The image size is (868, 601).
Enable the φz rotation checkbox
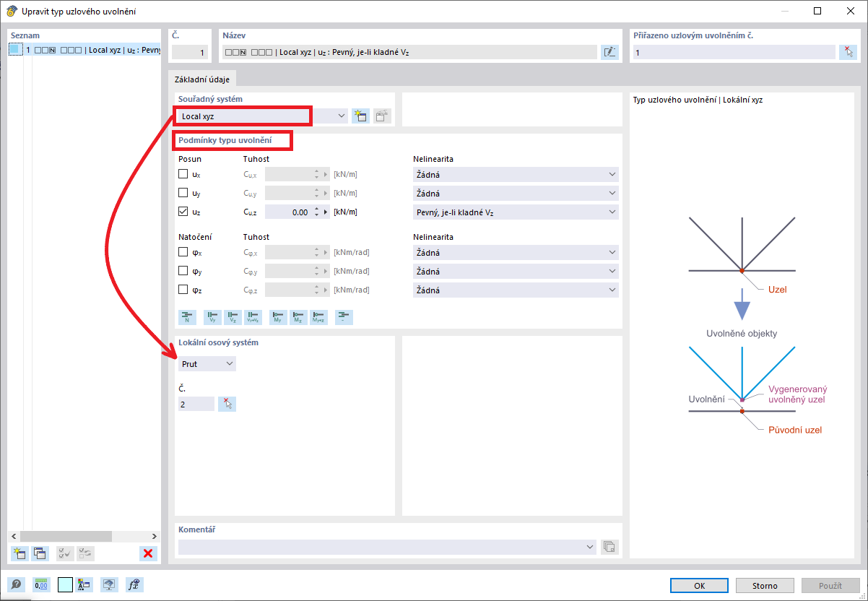point(183,290)
